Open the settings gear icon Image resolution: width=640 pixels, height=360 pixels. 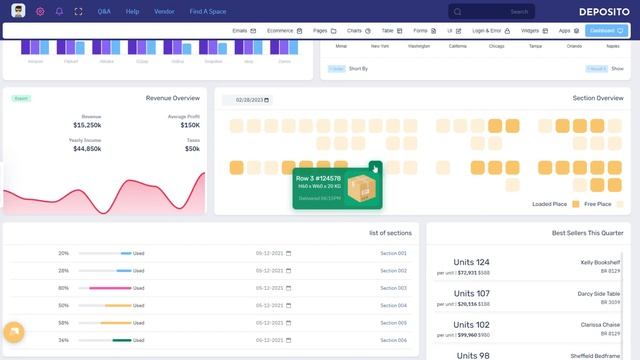40,11
